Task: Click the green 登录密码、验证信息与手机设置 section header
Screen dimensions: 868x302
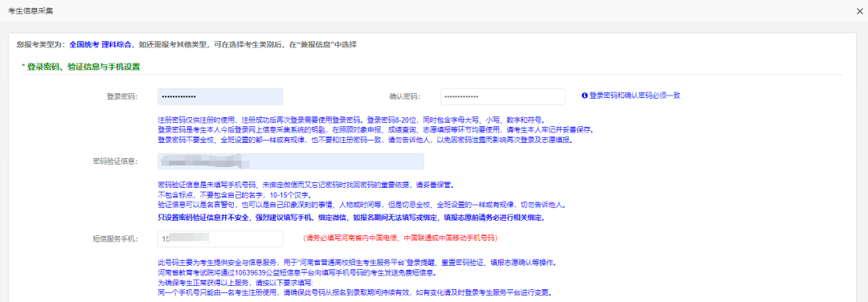Action: tap(81, 67)
